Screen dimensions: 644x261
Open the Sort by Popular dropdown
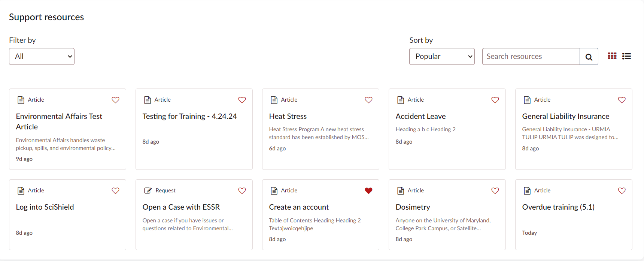tap(442, 56)
